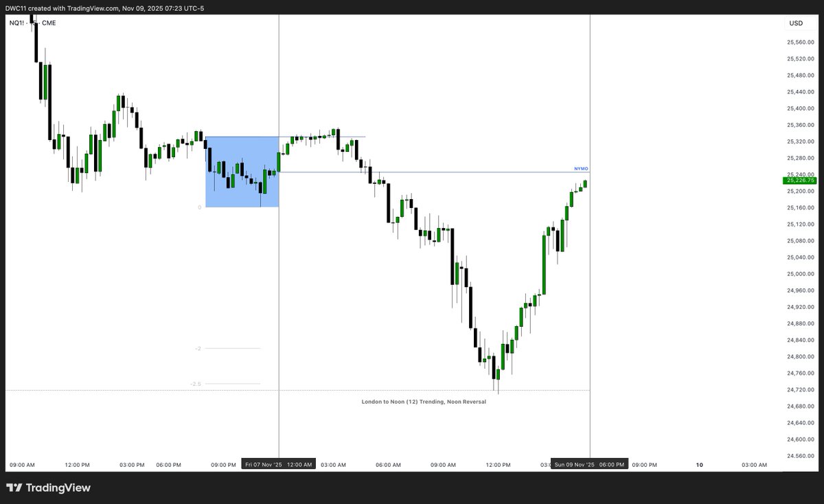Select the blue shaded rectangle drawing
The height and width of the screenshot is (504, 824).
(x=242, y=172)
